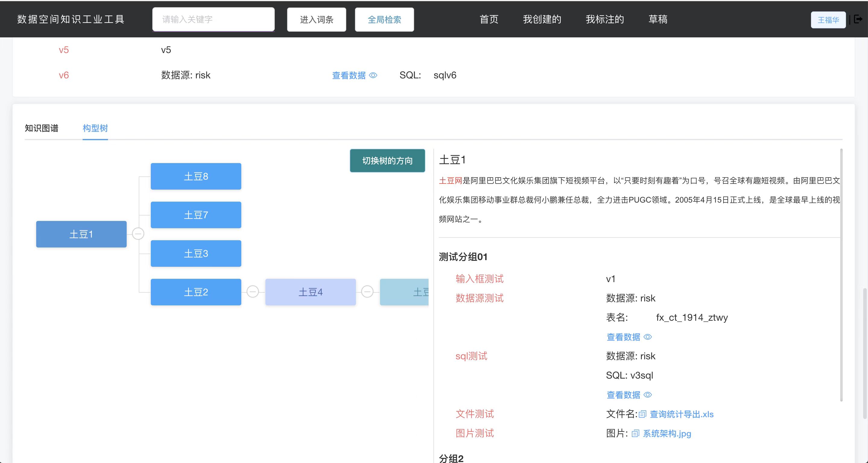
Task: Switch to the 构型树 tab
Action: pyautogui.click(x=95, y=128)
